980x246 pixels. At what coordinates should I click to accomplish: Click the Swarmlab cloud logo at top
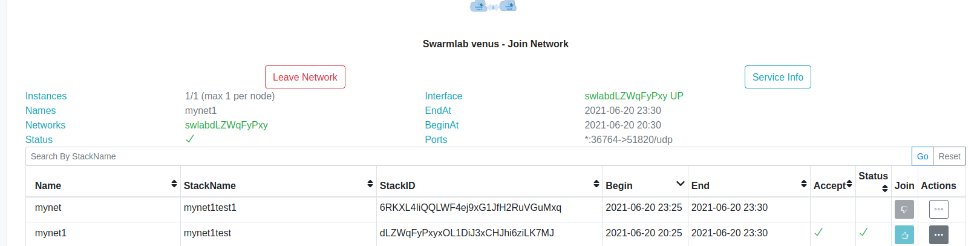point(494,6)
